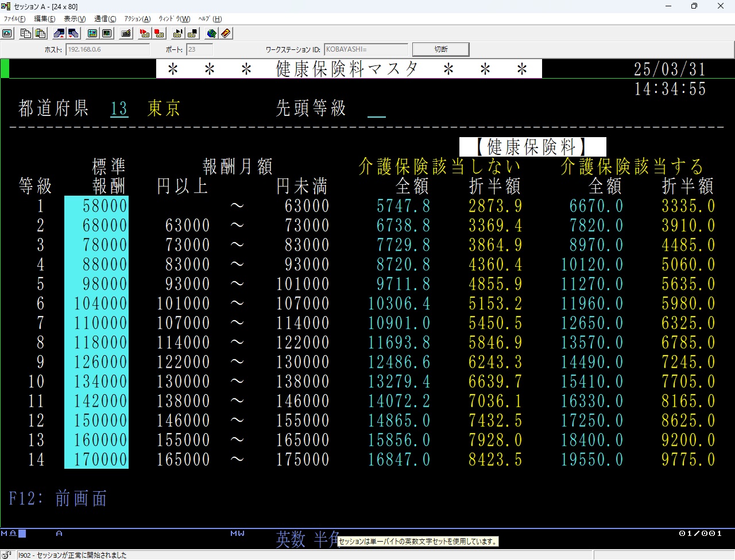Viewport: 735px width, 560px height.
Task: Open the 通信(C) menu
Action: [105, 19]
